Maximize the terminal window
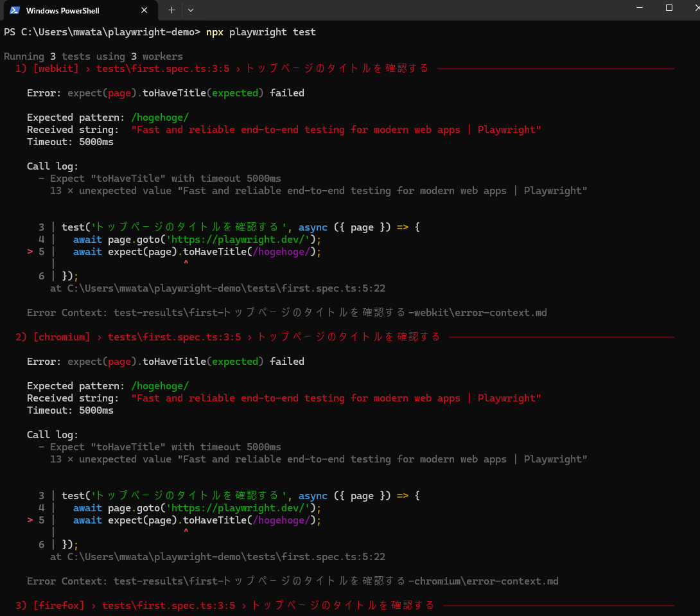The width and height of the screenshot is (700, 616). pos(669,8)
